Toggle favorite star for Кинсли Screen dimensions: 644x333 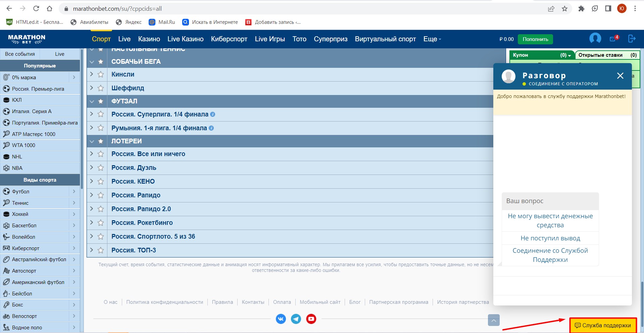100,75
